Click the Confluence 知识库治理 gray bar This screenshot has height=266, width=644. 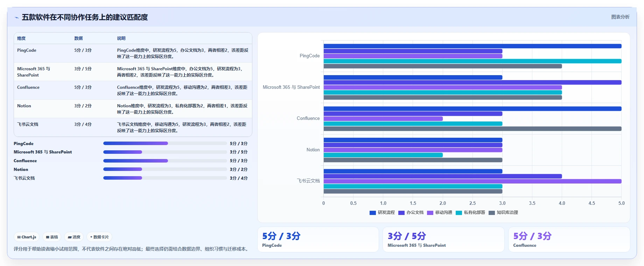(472, 129)
